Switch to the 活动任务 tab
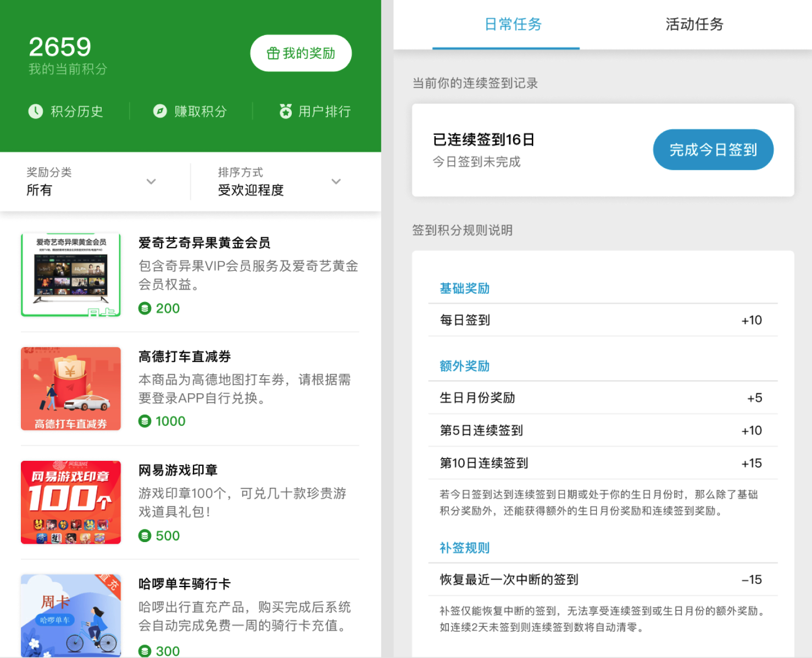This screenshot has width=812, height=658. click(694, 24)
